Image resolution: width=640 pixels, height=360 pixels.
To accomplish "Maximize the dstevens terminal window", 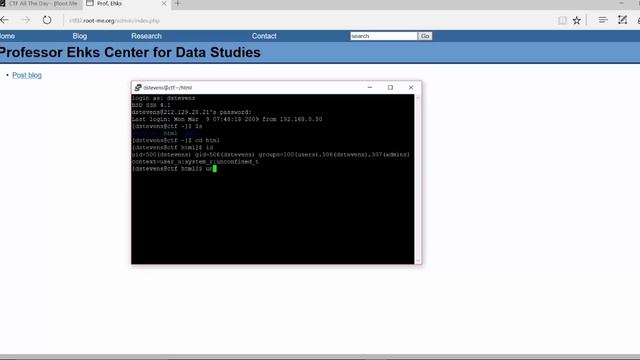I will 390,87.
